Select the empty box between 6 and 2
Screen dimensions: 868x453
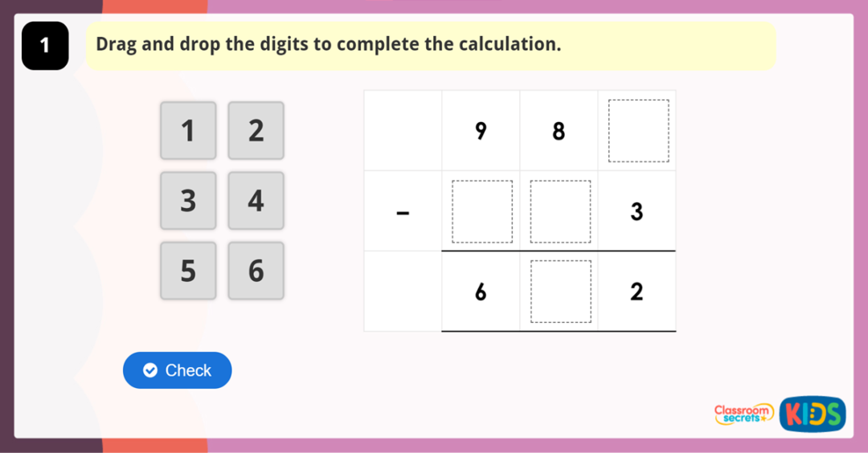[x=560, y=291]
